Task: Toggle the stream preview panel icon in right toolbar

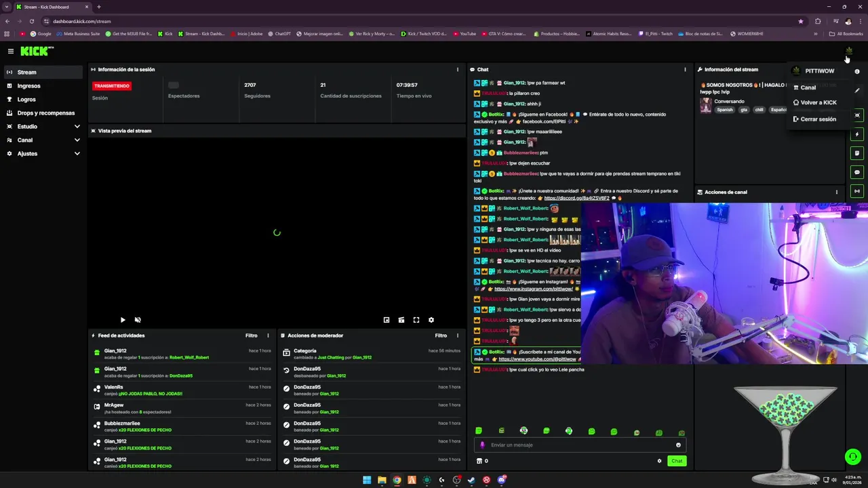Action: pyautogui.click(x=857, y=115)
